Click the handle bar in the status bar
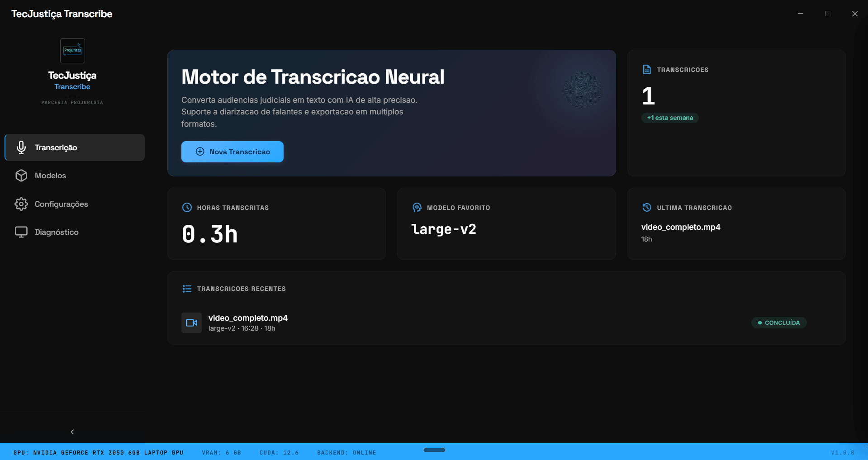The height and width of the screenshot is (460, 868). 434,450
